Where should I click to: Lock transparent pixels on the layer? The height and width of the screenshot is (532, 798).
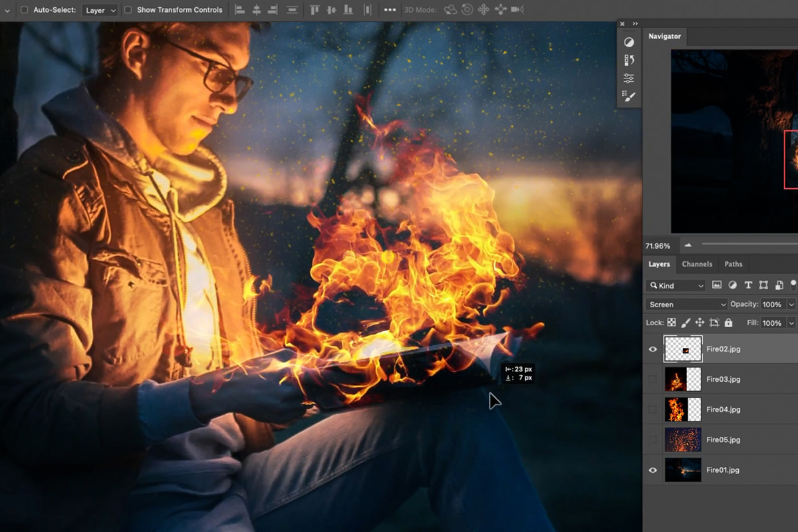(672, 323)
